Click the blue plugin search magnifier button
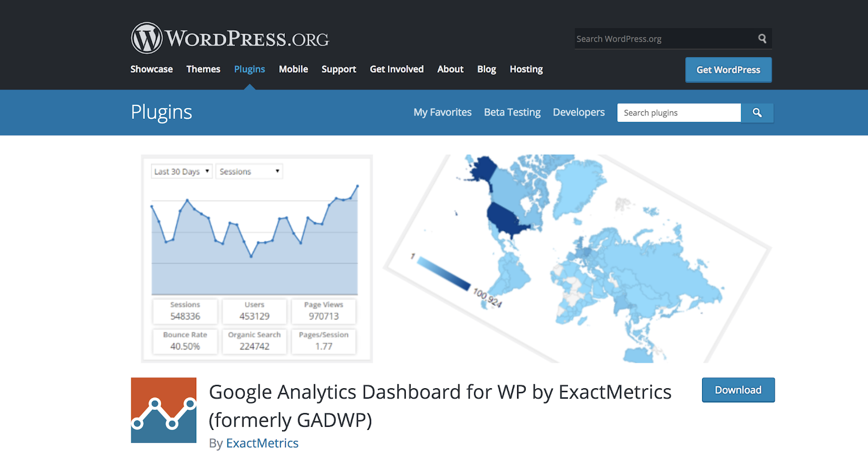Viewport: 868px width, 462px height. (757, 113)
